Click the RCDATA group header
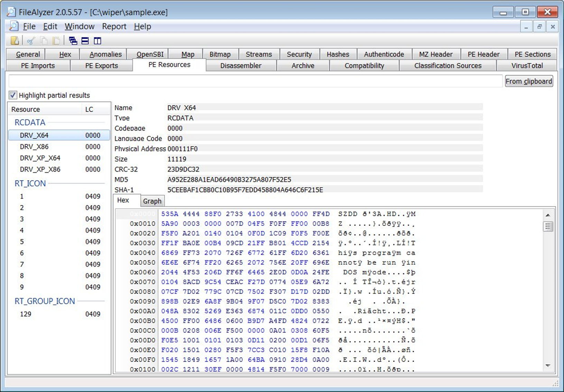 click(30, 122)
